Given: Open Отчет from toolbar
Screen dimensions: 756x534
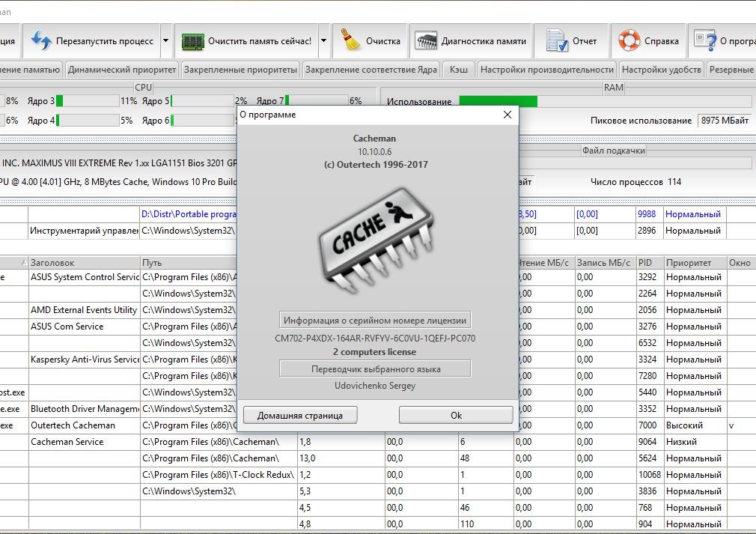Looking at the screenshot, I should [572, 41].
